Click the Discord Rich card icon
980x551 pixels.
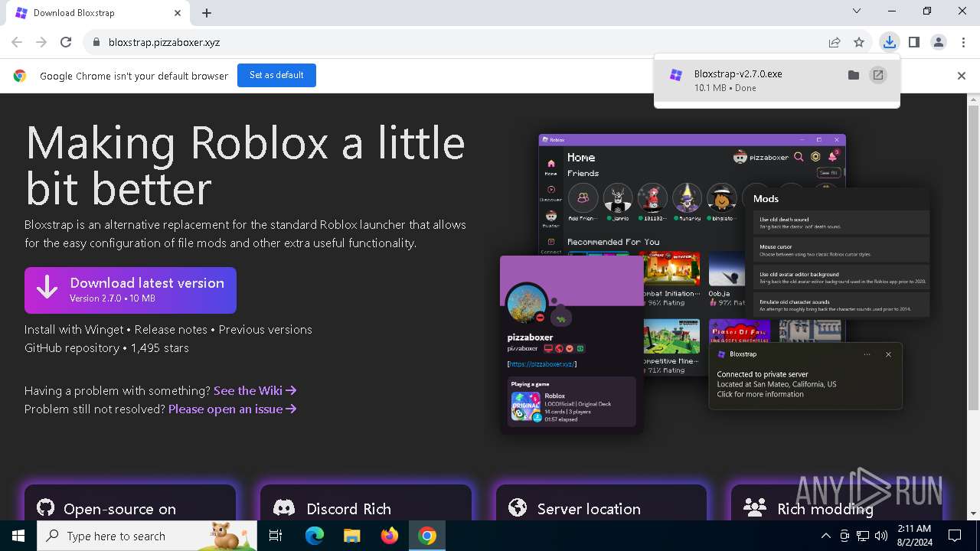[x=284, y=508]
